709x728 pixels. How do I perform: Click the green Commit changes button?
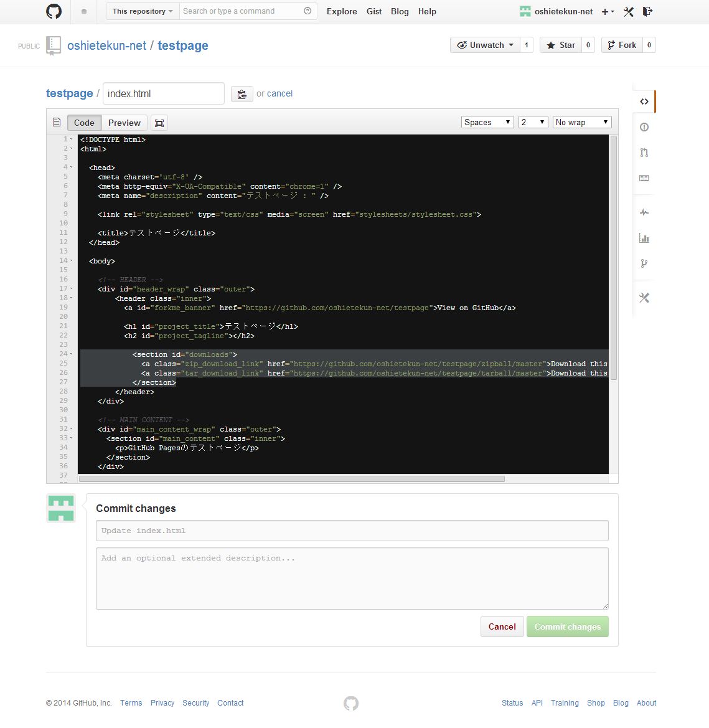tap(568, 626)
